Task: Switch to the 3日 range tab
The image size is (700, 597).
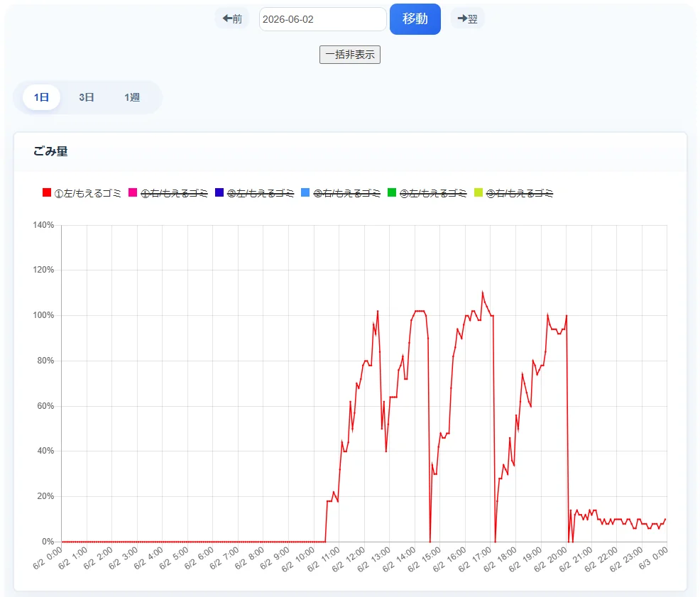Action: [x=87, y=97]
